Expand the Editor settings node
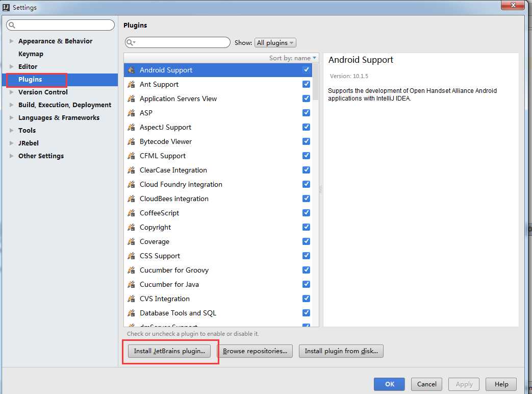Screen dimensions: 532x394 [12, 66]
